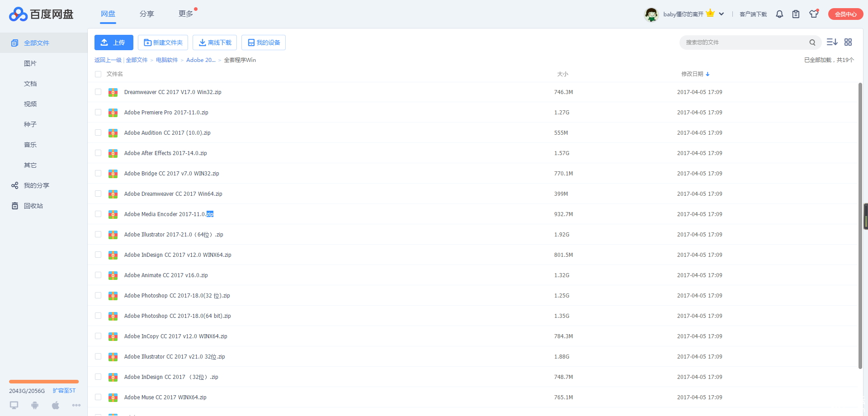Click the 离线下载 button

tap(215, 43)
